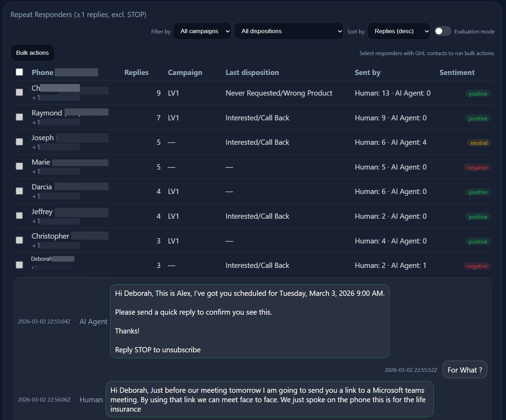Image resolution: width=506 pixels, height=420 pixels.
Task: Open Christopher's responder row
Action: [x=51, y=236]
